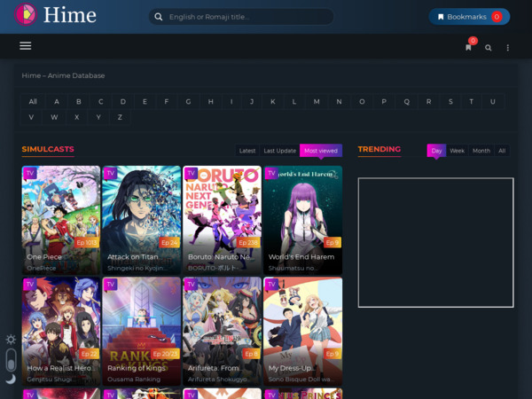
Task: Filter anime by letter W
Action: (x=54, y=117)
